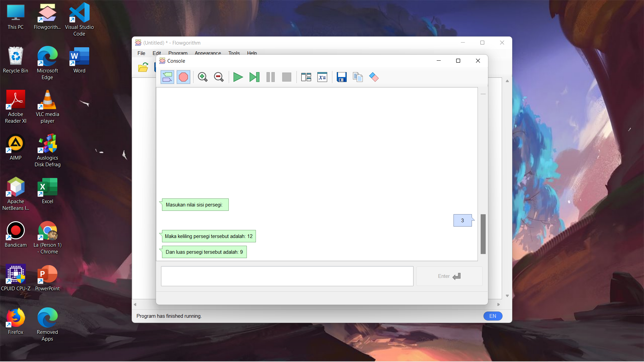Screen dimensions: 644x362
Task: Open the variable watch window icon
Action: [322, 77]
